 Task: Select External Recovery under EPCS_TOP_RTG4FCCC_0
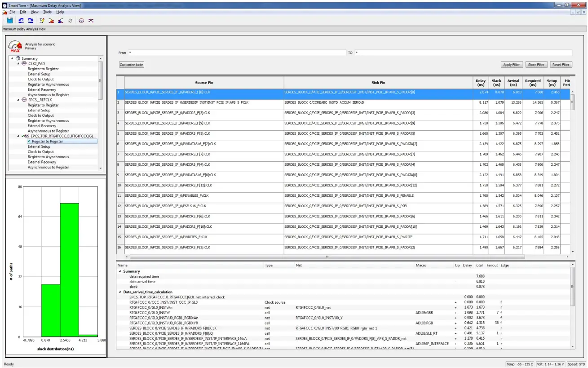[42, 162]
